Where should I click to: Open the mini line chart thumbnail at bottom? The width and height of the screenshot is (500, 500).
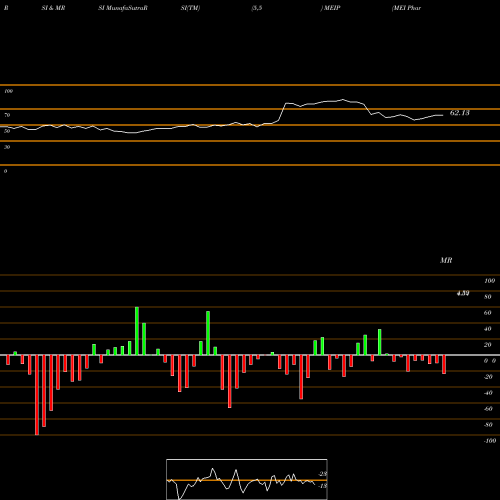247,479
